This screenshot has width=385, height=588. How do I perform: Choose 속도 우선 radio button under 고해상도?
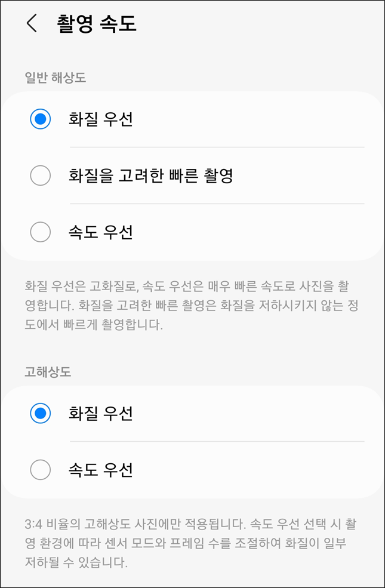(41, 470)
